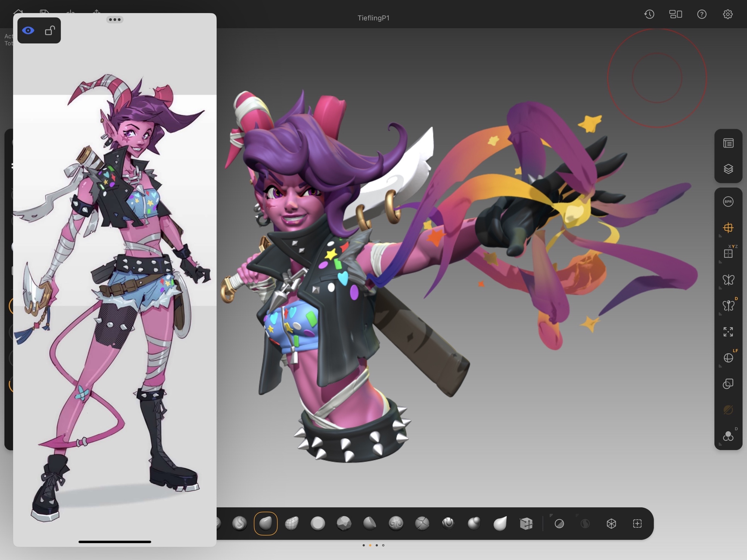Toggle the floor grid XYZ icon
747x560 pixels.
728,254
